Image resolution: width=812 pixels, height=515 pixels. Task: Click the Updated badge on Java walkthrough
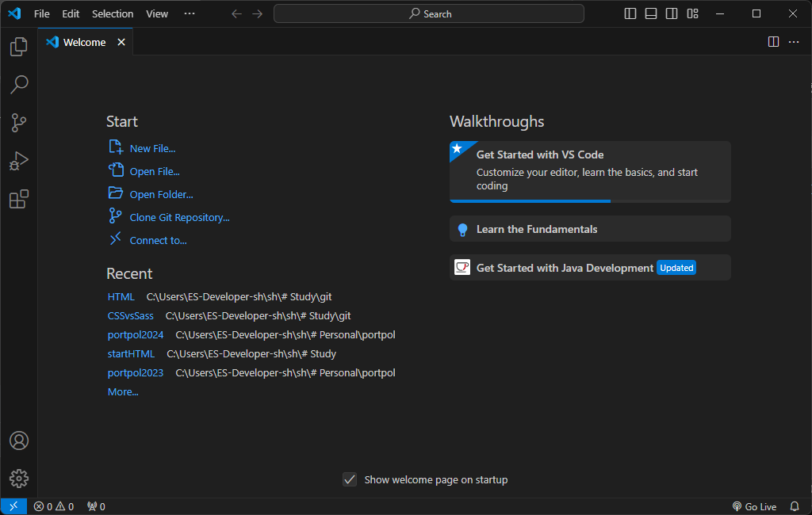pyautogui.click(x=676, y=268)
